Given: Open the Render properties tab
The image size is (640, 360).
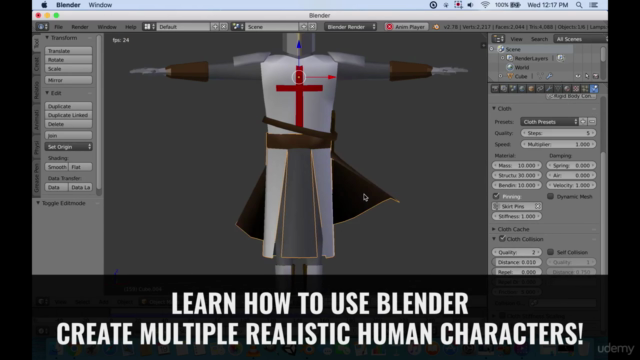Looking at the screenshot, I should click(x=495, y=88).
